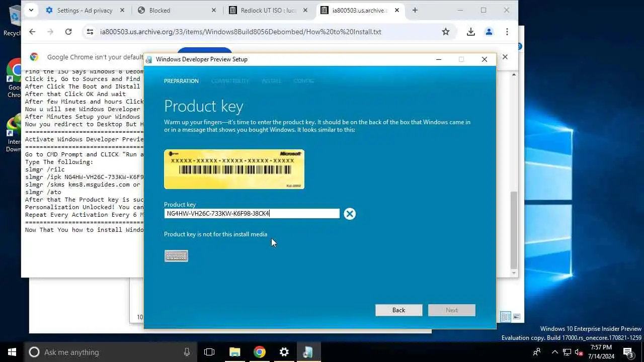
Task: Click the 'slmgr /ato' text line
Action: (x=43, y=192)
